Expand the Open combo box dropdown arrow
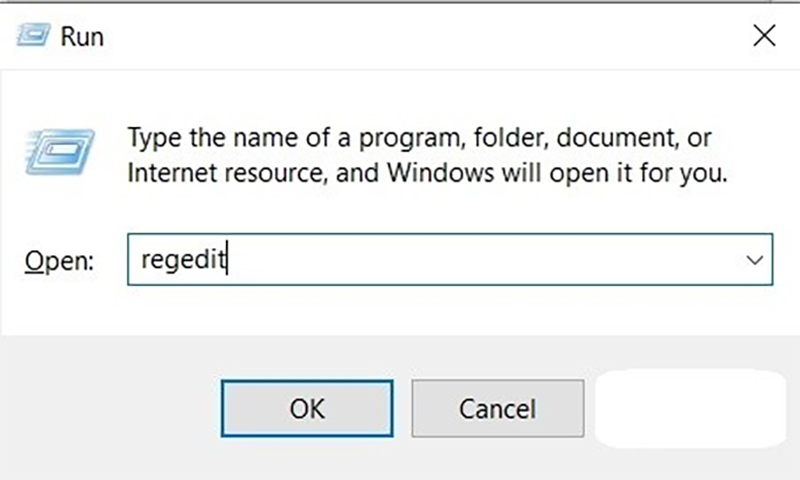800x480 pixels. point(754,260)
